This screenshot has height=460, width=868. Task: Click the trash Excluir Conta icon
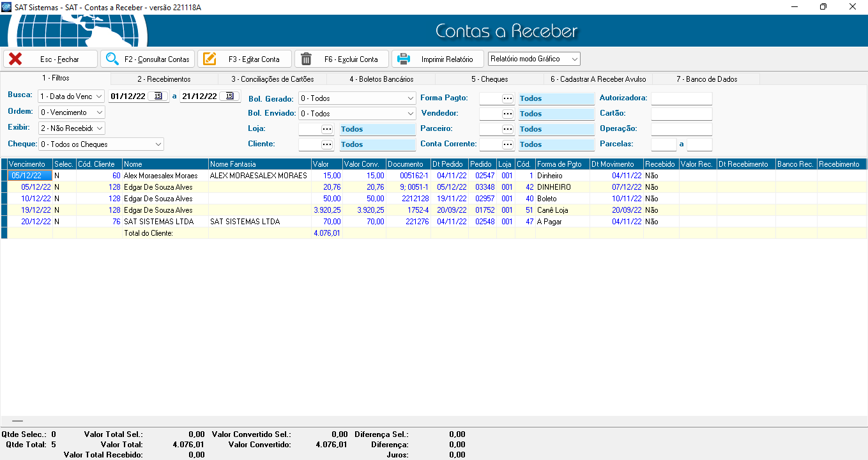(307, 59)
